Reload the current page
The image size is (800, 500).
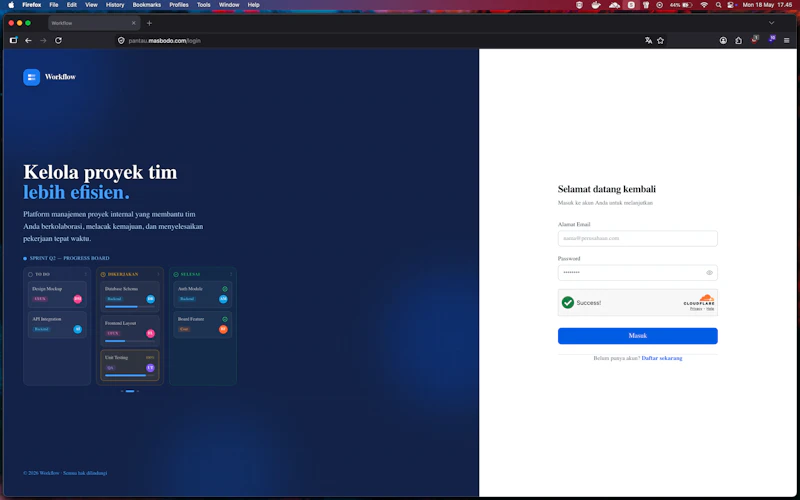click(58, 40)
